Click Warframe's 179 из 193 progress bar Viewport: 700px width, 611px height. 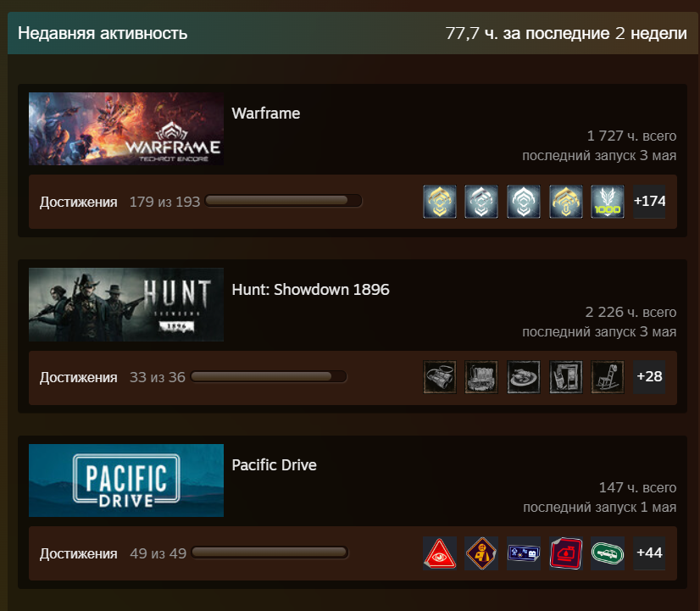[283, 201]
